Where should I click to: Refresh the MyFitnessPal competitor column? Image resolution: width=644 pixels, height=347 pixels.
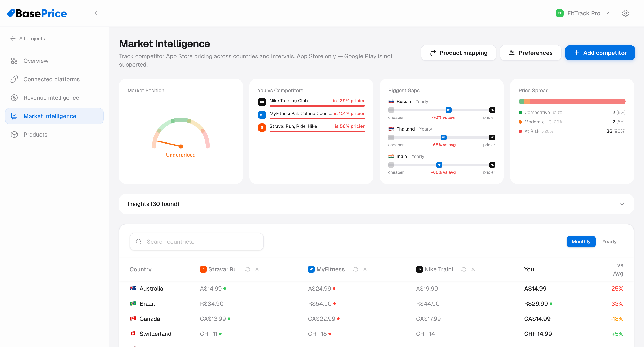[356, 269]
